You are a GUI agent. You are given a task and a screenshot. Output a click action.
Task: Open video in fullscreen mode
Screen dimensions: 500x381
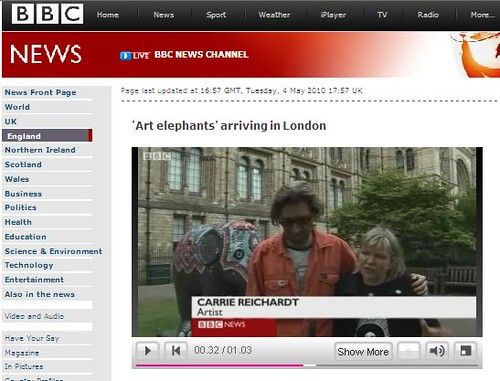tap(466, 351)
